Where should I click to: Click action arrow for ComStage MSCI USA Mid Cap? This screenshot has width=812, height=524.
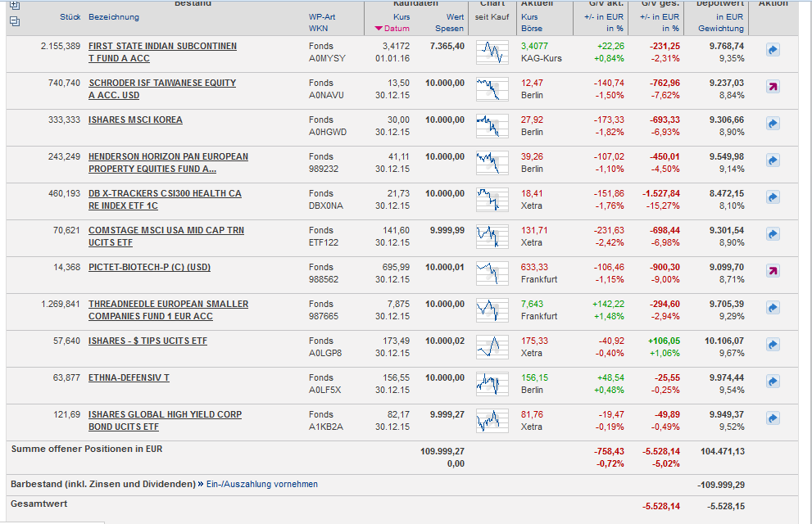tap(773, 234)
